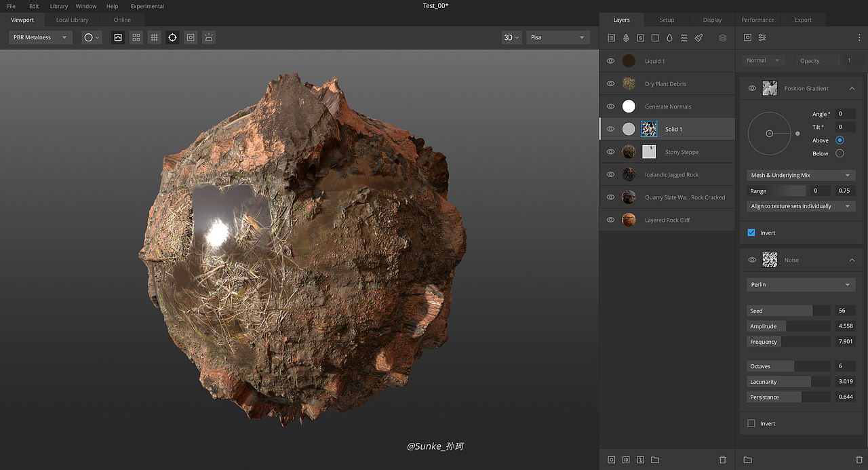Adjust the Lacunarity slider
868x470 pixels.
789,382
